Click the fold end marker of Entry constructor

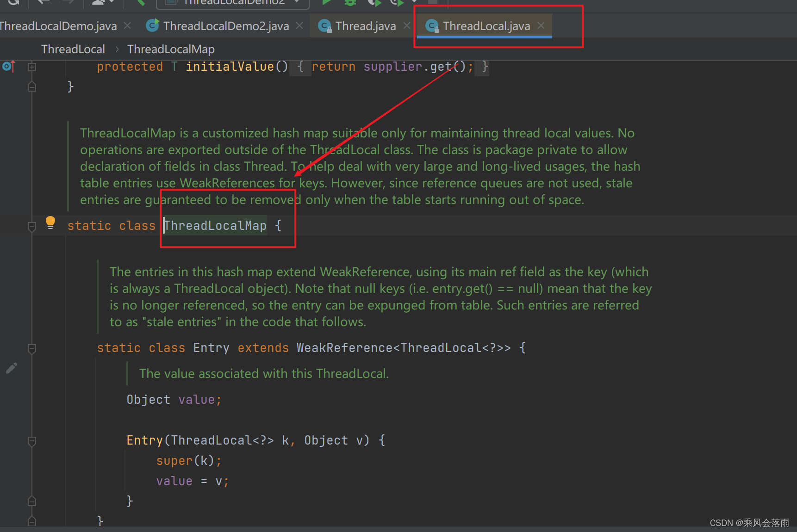[x=32, y=501]
